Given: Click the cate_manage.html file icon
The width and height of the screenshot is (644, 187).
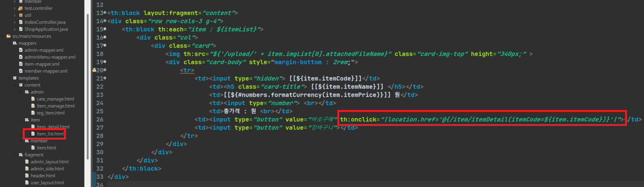Looking at the screenshot, I should [33, 99].
